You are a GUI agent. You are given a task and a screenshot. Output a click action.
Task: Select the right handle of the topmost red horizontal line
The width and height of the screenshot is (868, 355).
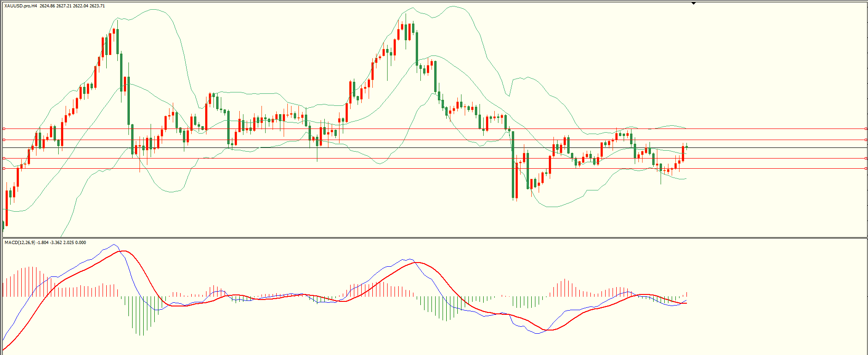coord(866,129)
